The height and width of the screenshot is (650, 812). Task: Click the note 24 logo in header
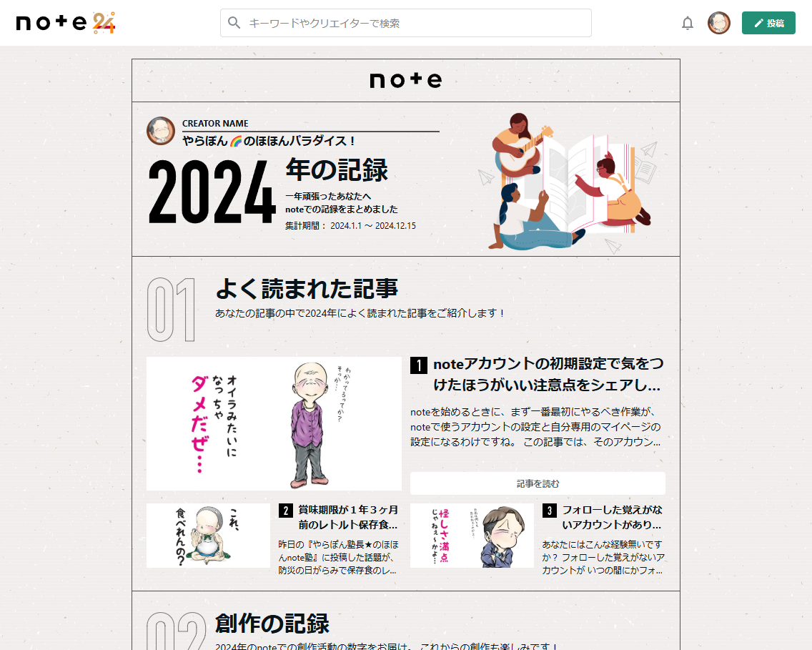pos(65,23)
